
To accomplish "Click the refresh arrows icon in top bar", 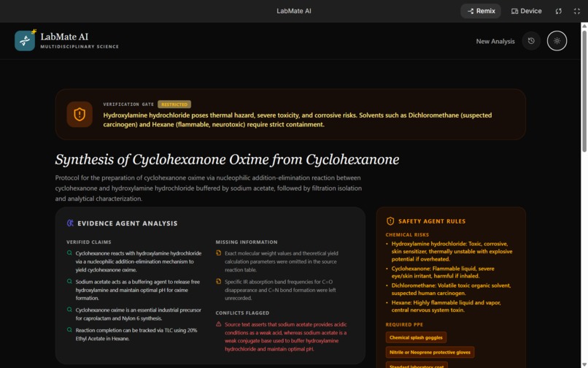I will (x=559, y=11).
